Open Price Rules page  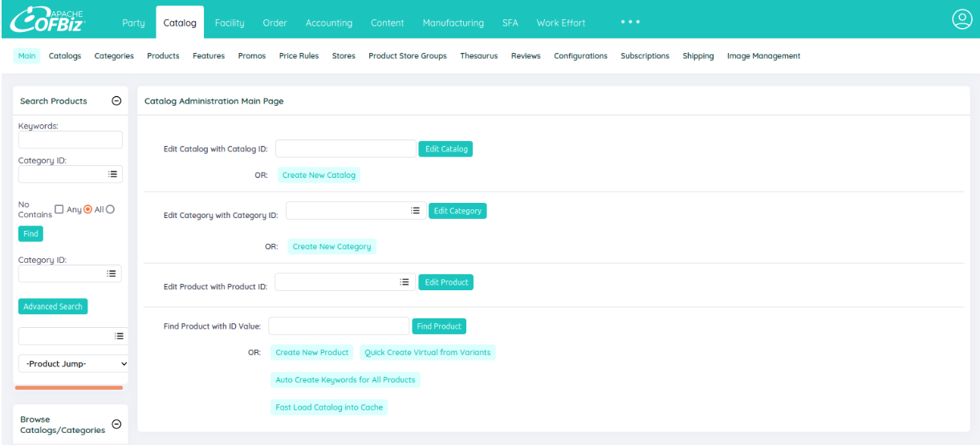299,56
